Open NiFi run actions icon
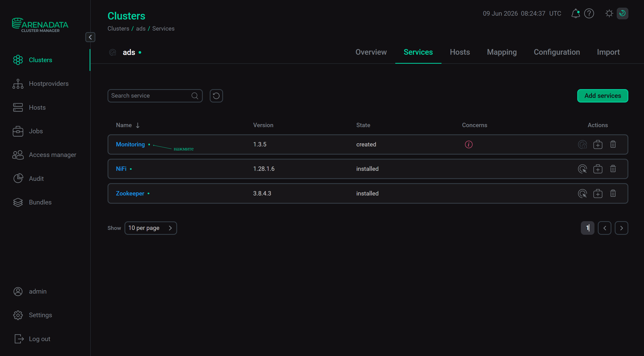This screenshot has height=356, width=644. (582, 169)
